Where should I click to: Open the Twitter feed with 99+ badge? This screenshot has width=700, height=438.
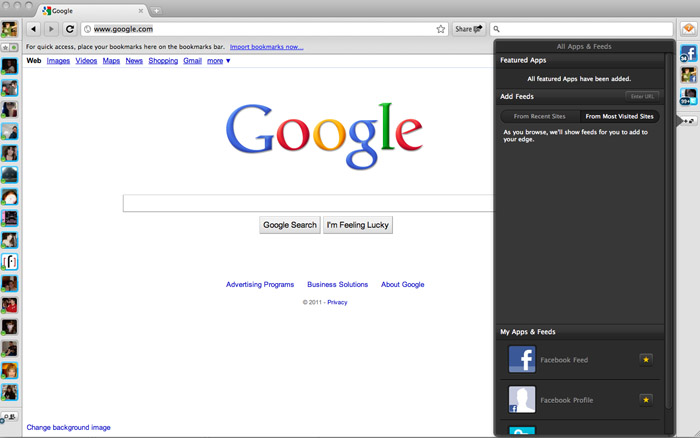688,96
